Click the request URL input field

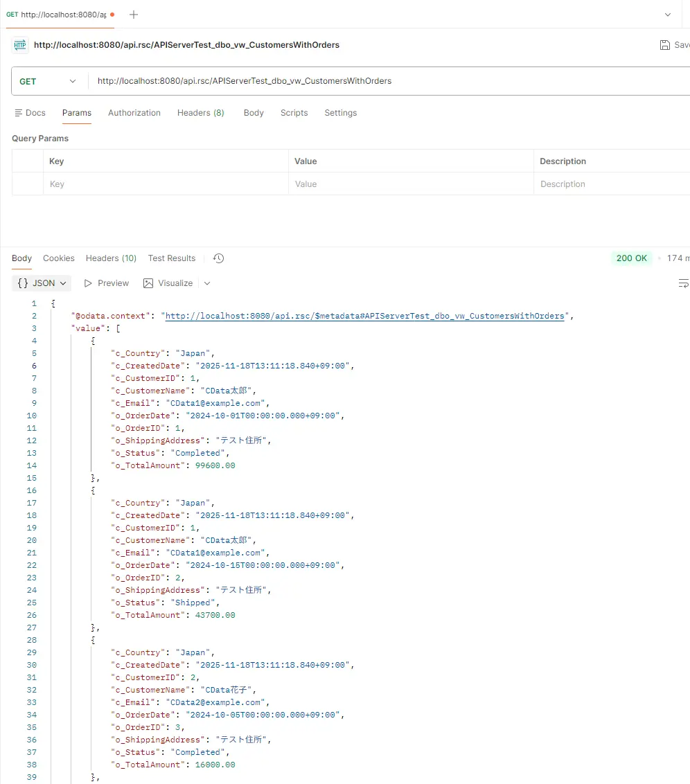tap(388, 81)
